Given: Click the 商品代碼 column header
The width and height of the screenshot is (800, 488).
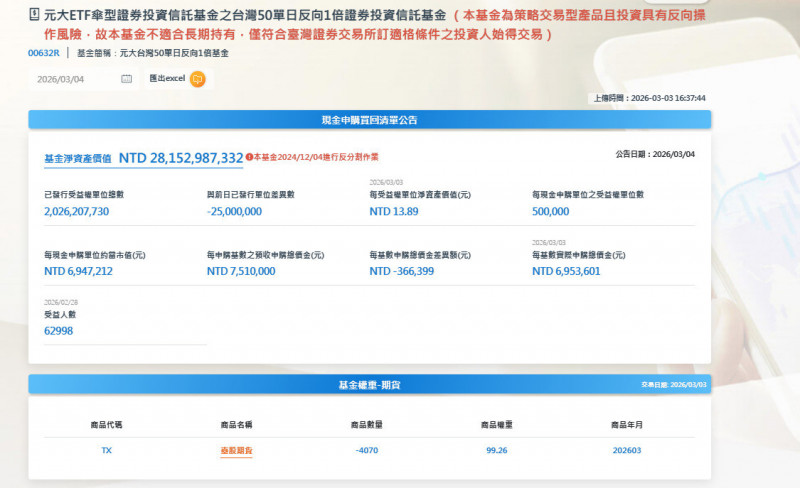Looking at the screenshot, I should coord(106,424).
